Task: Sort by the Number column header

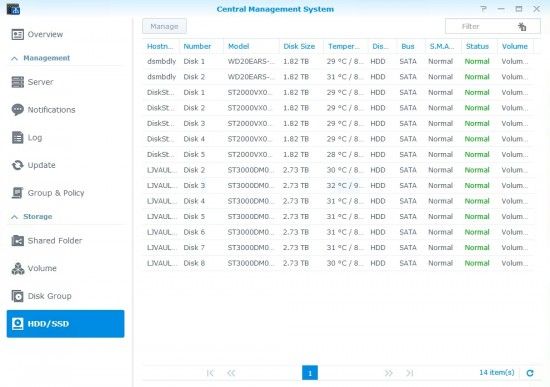Action: click(201, 46)
